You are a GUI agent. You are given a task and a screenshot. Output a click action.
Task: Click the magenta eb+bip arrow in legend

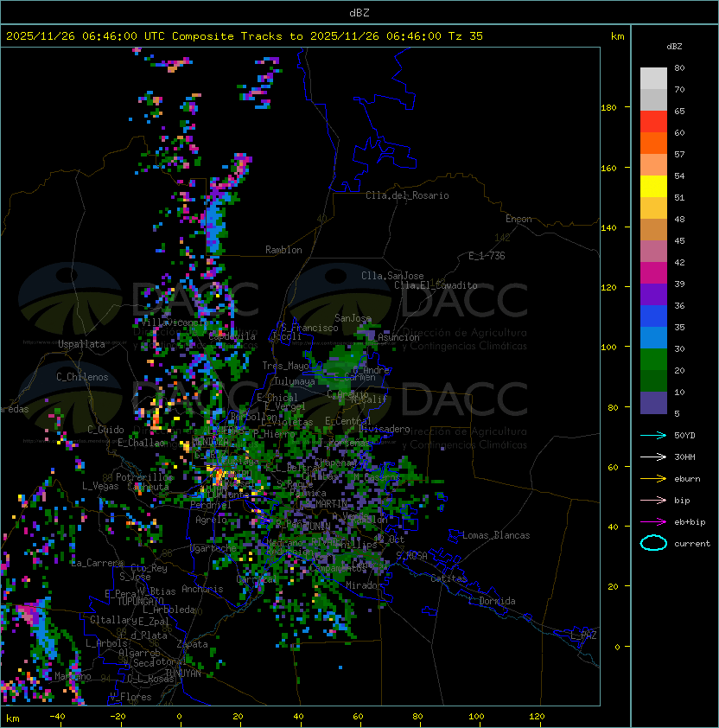coord(653,522)
